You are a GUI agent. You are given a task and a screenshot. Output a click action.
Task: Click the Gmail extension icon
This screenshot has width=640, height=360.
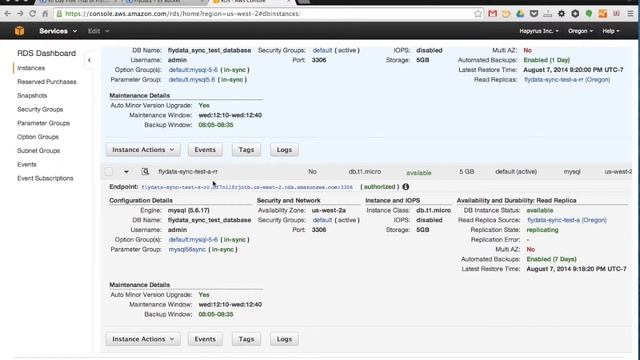492,14
